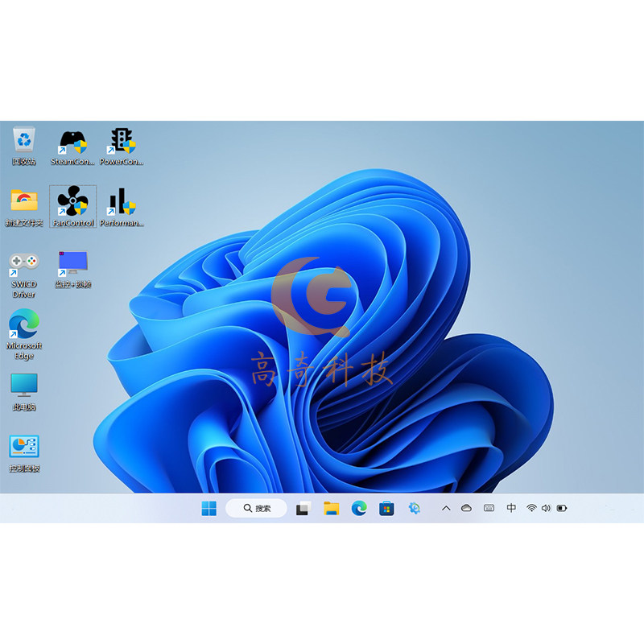Open the Performan... bar chart shortcut
The image size is (644, 644).
coord(122,207)
